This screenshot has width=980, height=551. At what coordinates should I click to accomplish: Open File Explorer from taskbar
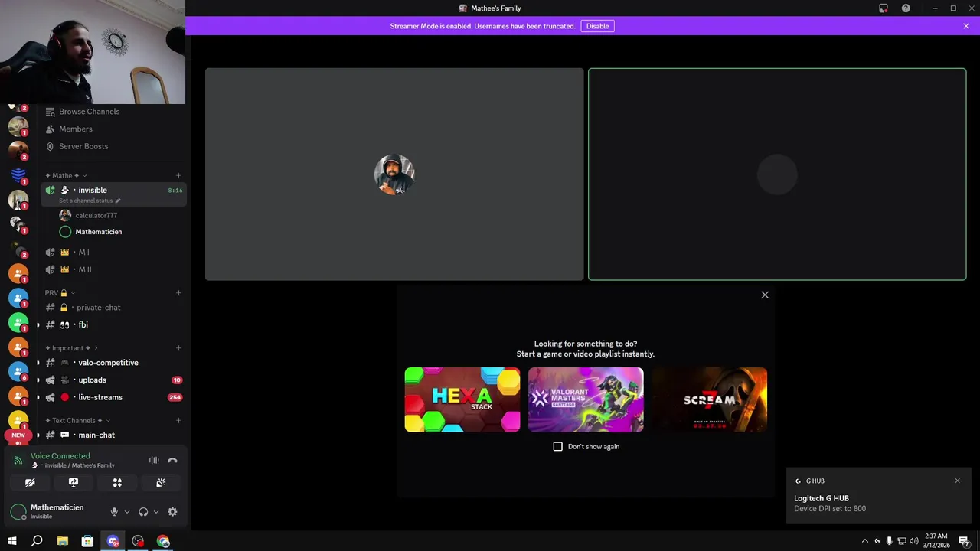coord(63,541)
